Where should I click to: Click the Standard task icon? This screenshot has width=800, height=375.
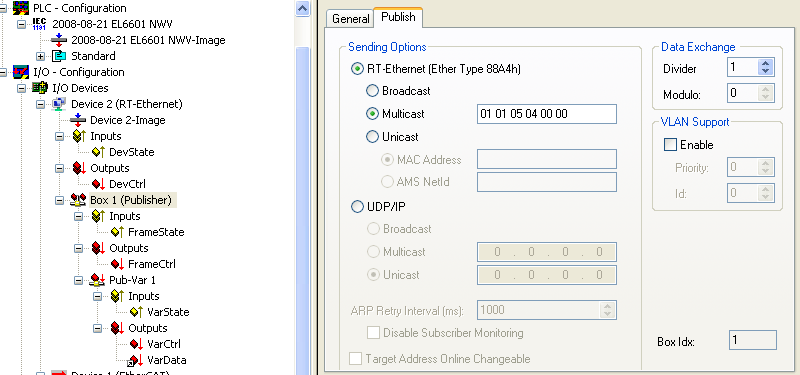click(x=59, y=56)
